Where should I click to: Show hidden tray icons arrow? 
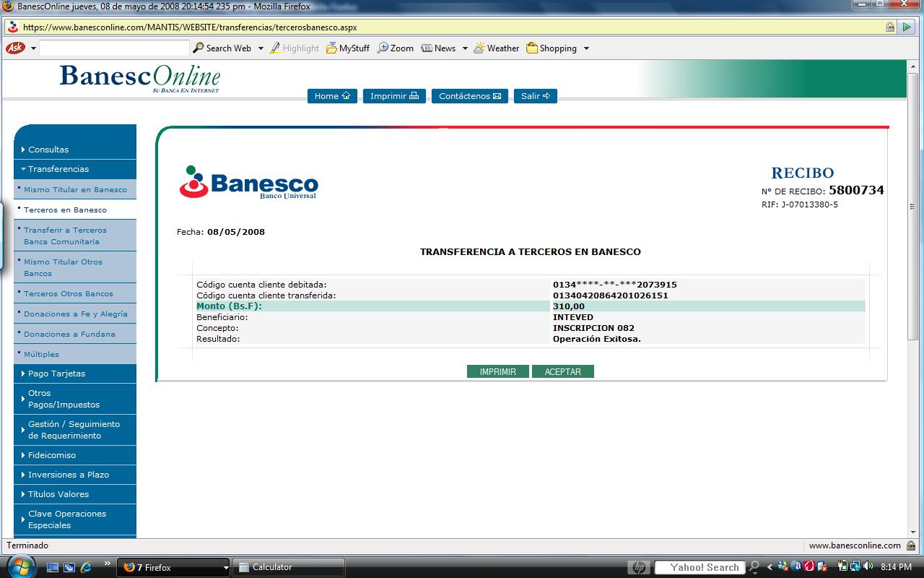pyautogui.click(x=770, y=567)
